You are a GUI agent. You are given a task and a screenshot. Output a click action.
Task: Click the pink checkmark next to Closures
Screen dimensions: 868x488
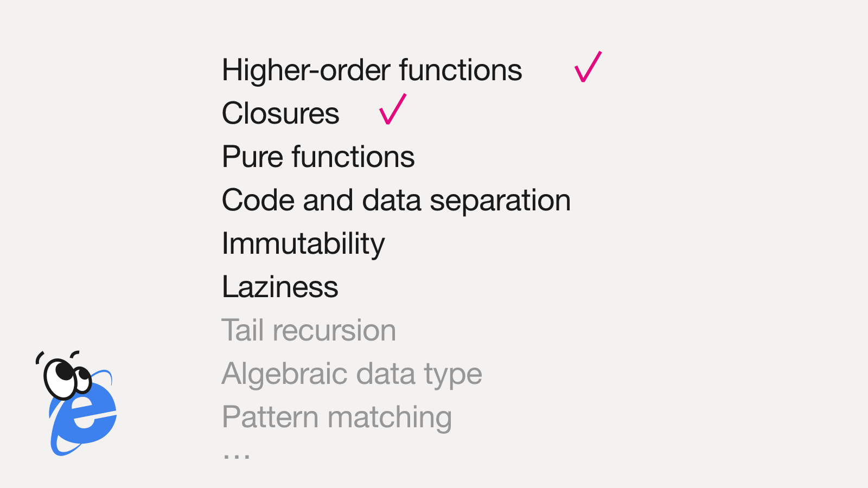393,109
